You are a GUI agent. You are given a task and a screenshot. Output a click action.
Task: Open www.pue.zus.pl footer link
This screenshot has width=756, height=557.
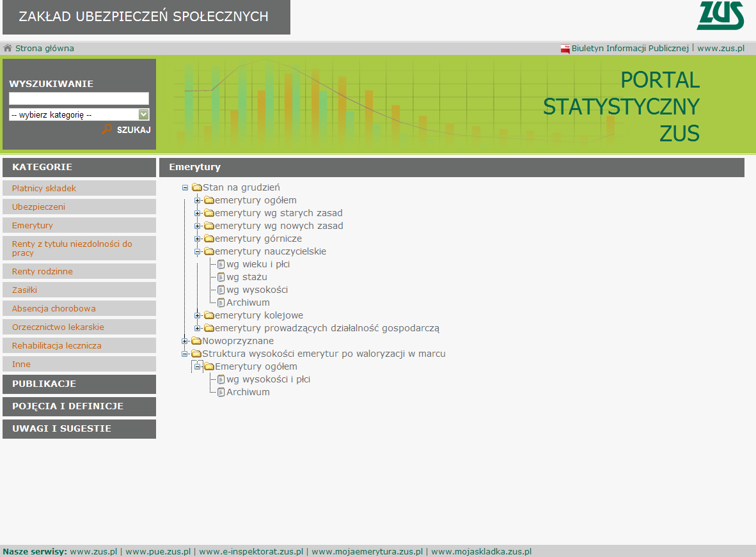tap(158, 551)
